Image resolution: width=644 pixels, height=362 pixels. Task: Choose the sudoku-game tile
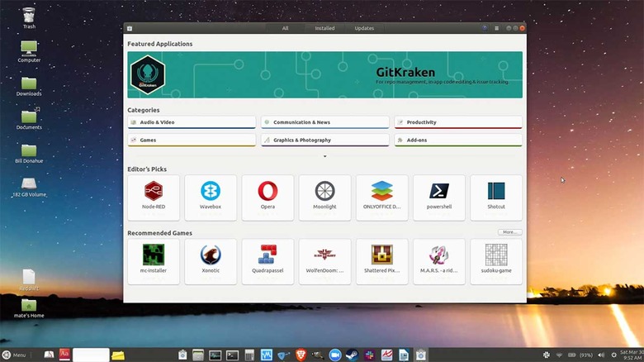tap(496, 260)
